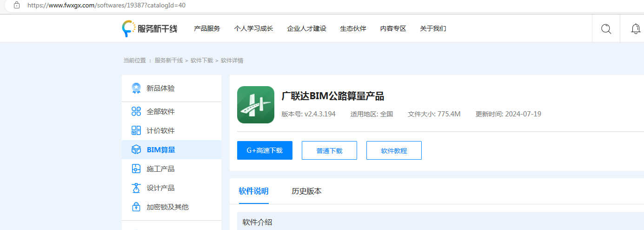644x230 pixels.
Task: Open the 关于我们 menu
Action: click(x=433, y=28)
